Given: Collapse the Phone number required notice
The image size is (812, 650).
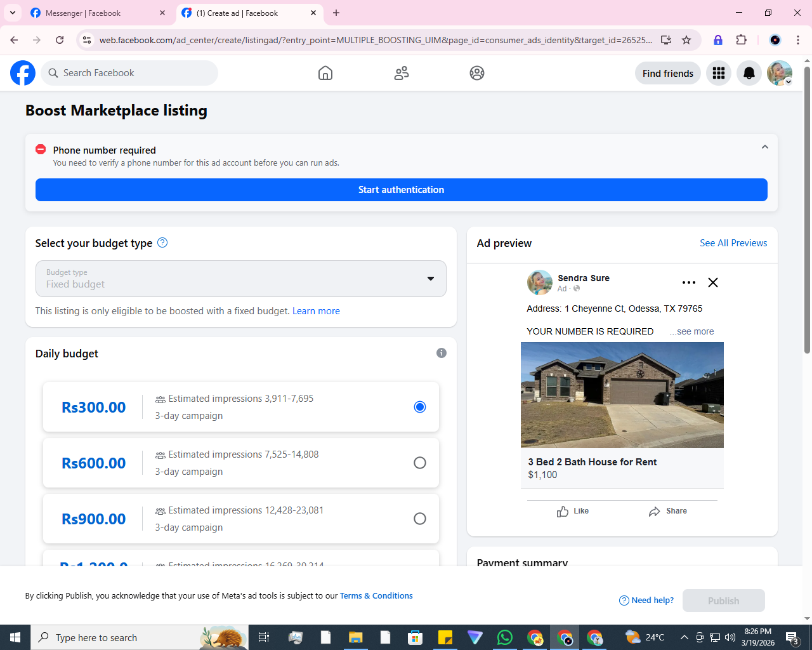Looking at the screenshot, I should (x=765, y=147).
